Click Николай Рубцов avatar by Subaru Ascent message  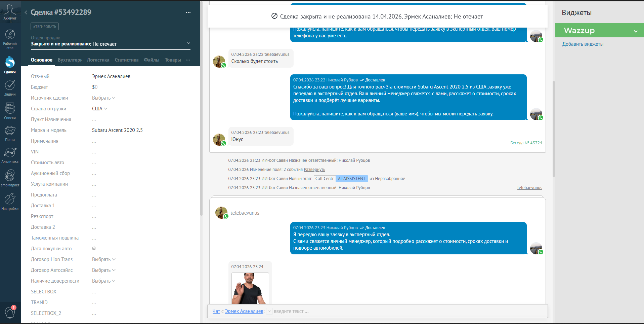[x=536, y=114]
